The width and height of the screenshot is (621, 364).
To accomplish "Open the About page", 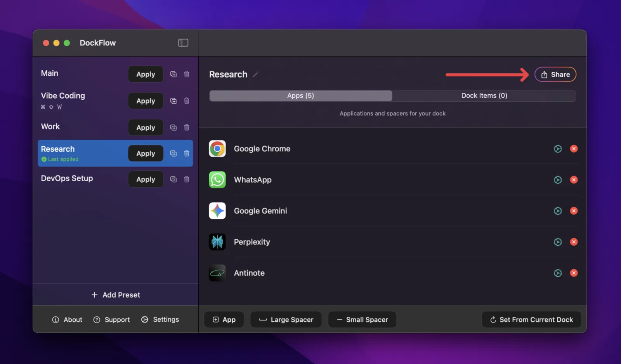I will tap(67, 320).
